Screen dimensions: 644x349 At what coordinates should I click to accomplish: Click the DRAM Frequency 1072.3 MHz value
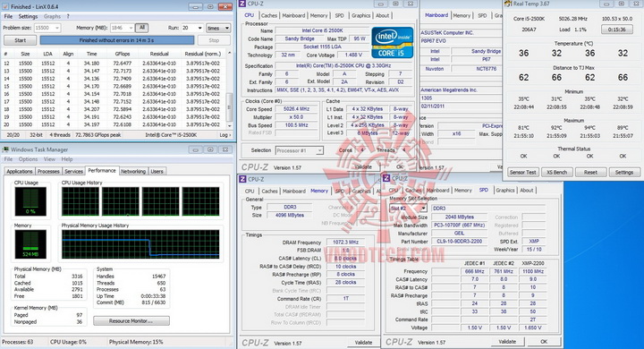346,243
